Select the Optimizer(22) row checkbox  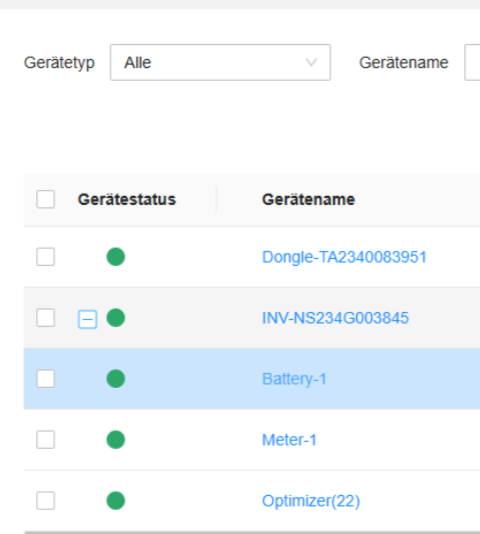pos(46,501)
